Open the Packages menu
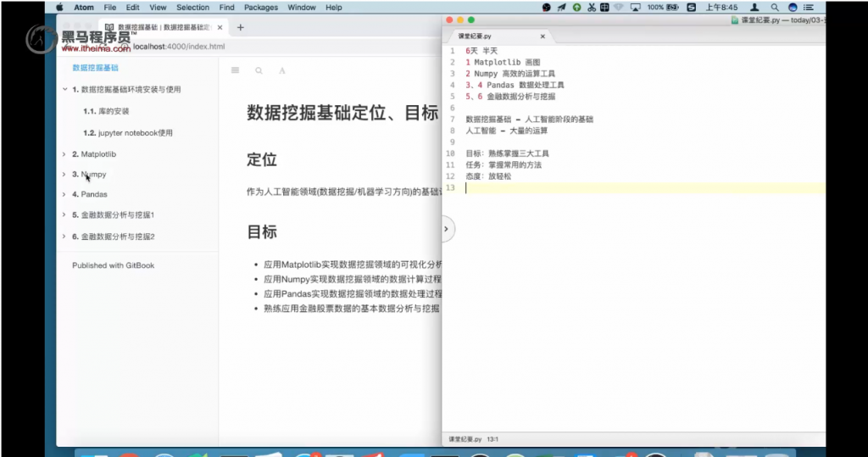Image resolution: width=868 pixels, height=457 pixels. point(260,8)
